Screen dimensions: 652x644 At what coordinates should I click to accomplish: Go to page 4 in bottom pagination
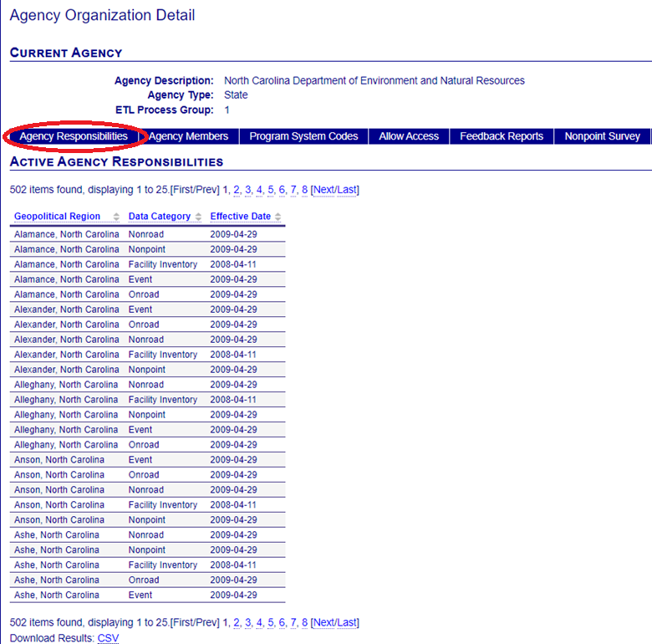pos(259,622)
